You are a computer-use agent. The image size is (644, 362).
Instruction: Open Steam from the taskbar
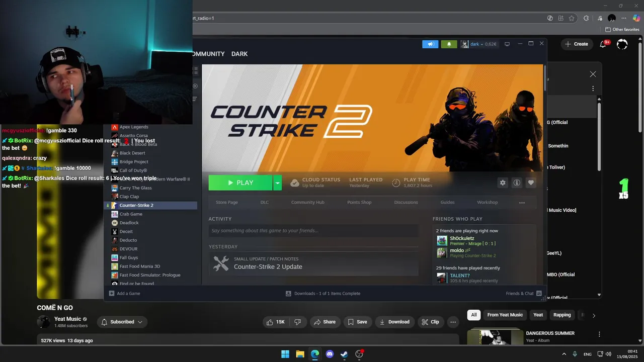click(344, 354)
